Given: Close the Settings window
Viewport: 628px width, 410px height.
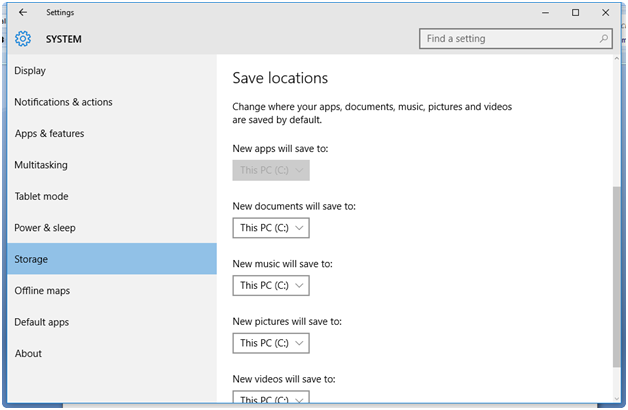Looking at the screenshot, I should pos(605,13).
